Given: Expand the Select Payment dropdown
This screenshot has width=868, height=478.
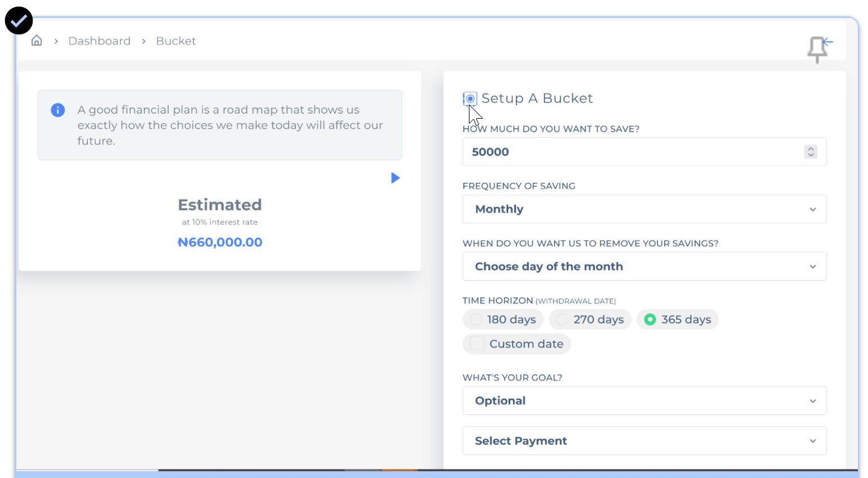Looking at the screenshot, I should pyautogui.click(x=644, y=441).
